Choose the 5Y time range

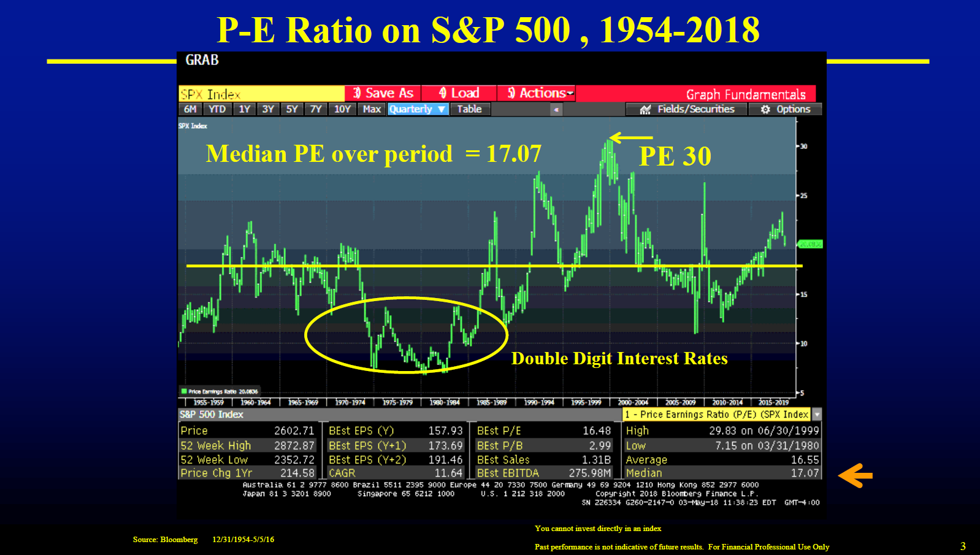pyautogui.click(x=292, y=109)
